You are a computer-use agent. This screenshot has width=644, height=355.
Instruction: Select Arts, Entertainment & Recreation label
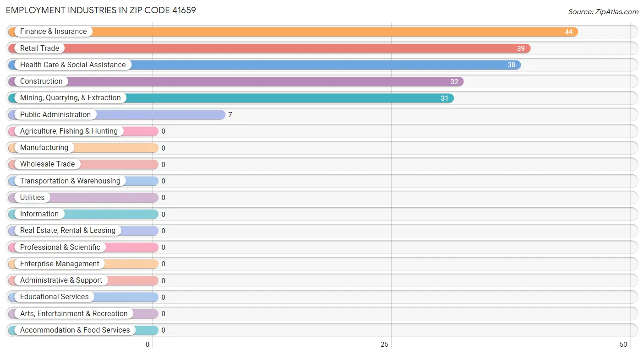[74, 314]
